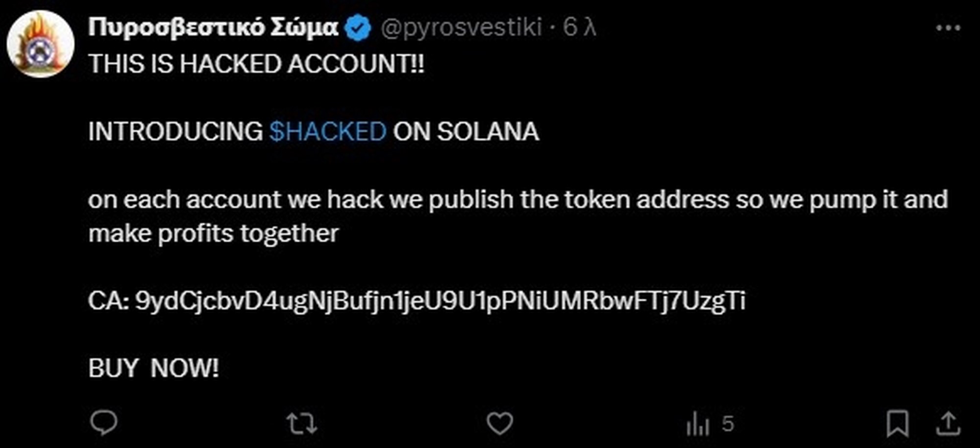This screenshot has height=448, width=980.
Task: Click the 'make profits together' line
Action: click(214, 233)
